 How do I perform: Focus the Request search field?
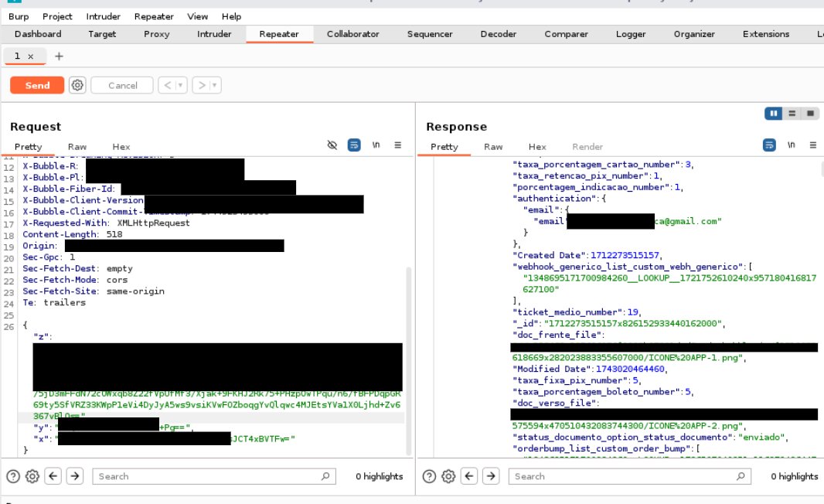pyautogui.click(x=214, y=476)
